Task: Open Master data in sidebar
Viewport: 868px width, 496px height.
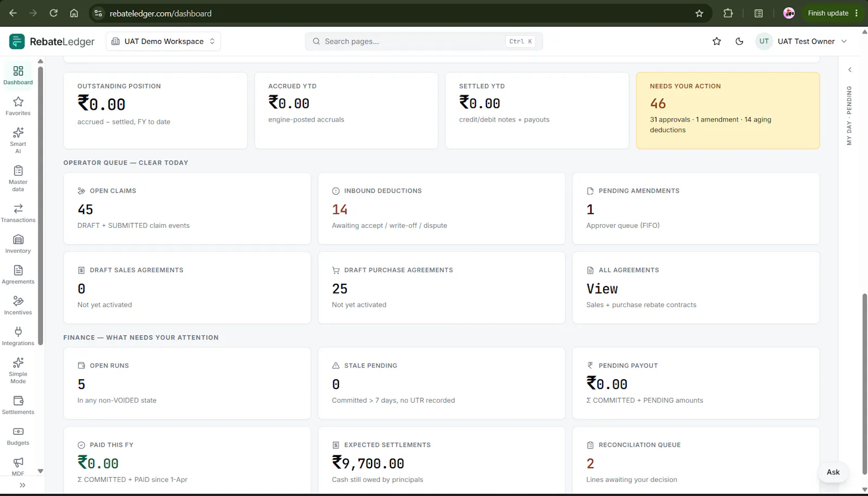Action: (x=18, y=178)
